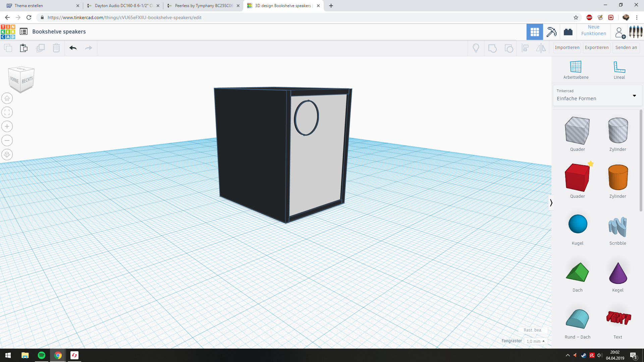Click the Ungroup shapes icon
Image resolution: width=644 pixels, height=362 pixels.
(509, 48)
